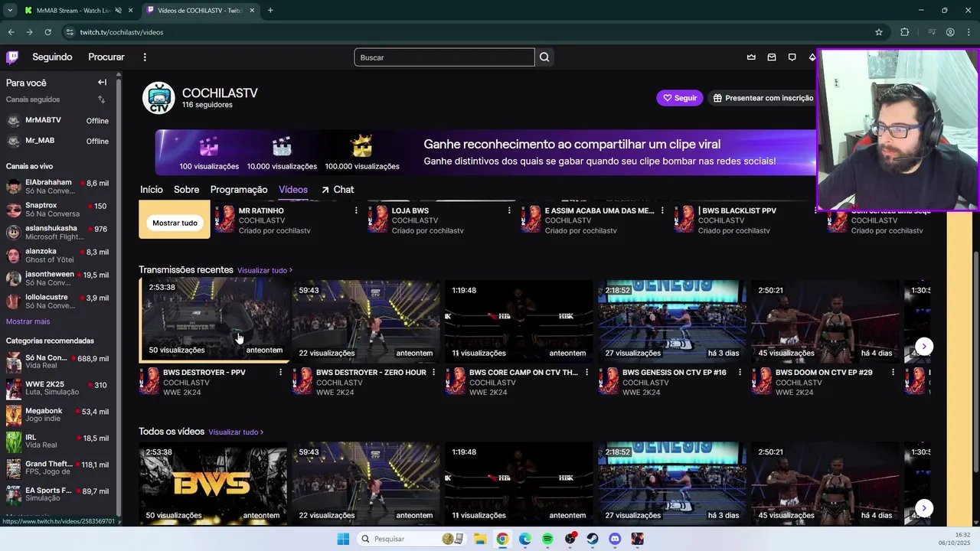Image resolution: width=980 pixels, height=551 pixels.
Task: Sort followed channels with arrows icon
Action: [101, 99]
